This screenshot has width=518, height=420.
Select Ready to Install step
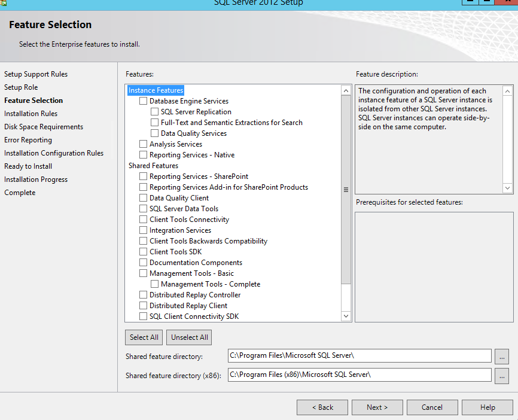coord(28,166)
